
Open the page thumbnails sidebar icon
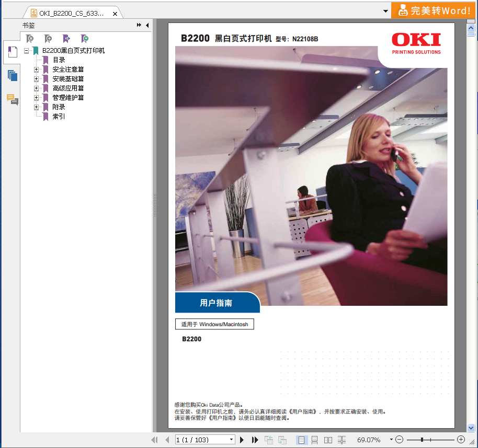point(13,75)
